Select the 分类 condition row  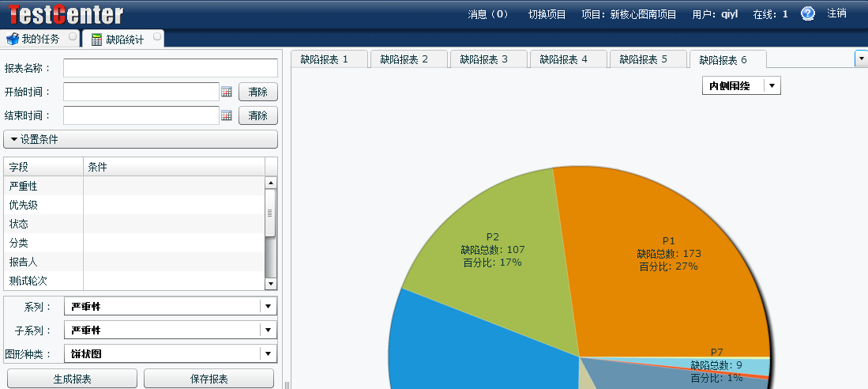pos(134,243)
